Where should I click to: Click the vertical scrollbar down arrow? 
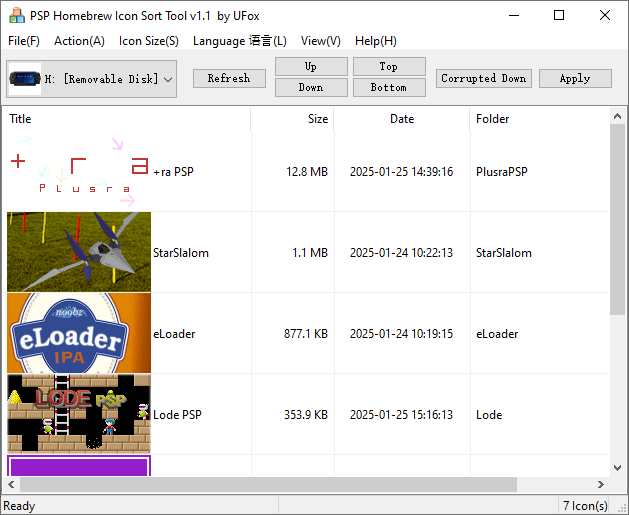click(x=617, y=467)
